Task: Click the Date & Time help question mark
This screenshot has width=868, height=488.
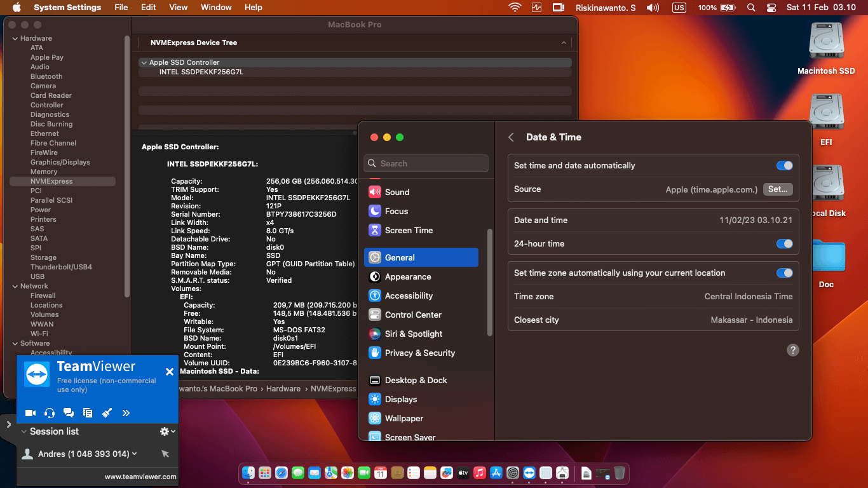Action: point(792,350)
